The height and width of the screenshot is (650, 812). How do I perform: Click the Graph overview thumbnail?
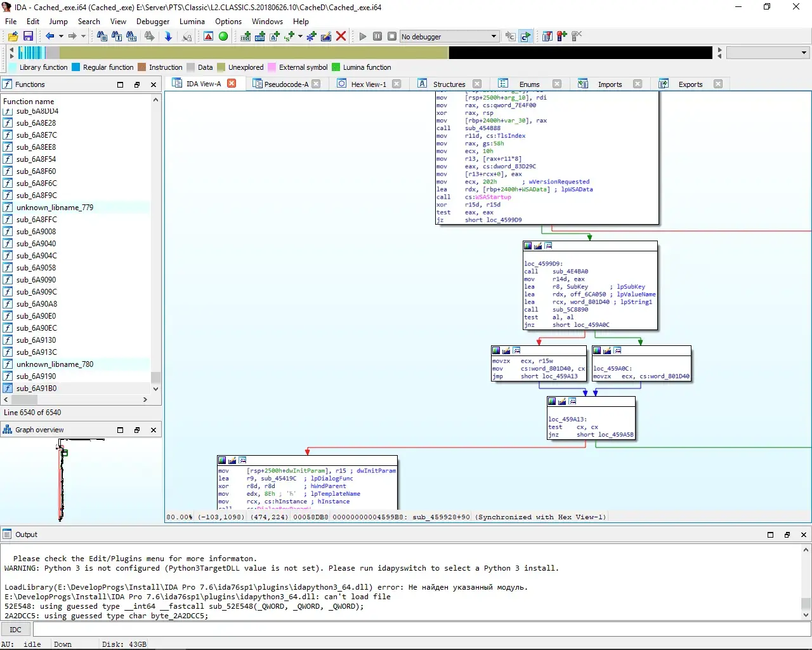pos(81,481)
